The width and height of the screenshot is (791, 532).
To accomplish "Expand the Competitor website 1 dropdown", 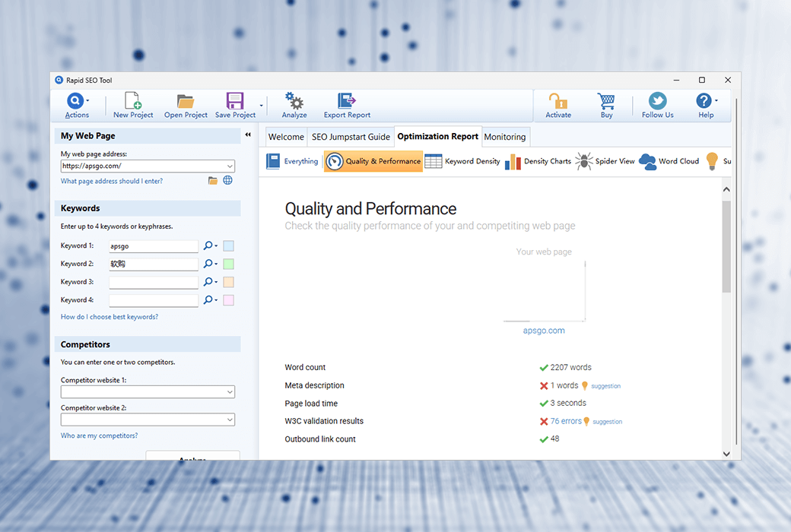I will [230, 392].
